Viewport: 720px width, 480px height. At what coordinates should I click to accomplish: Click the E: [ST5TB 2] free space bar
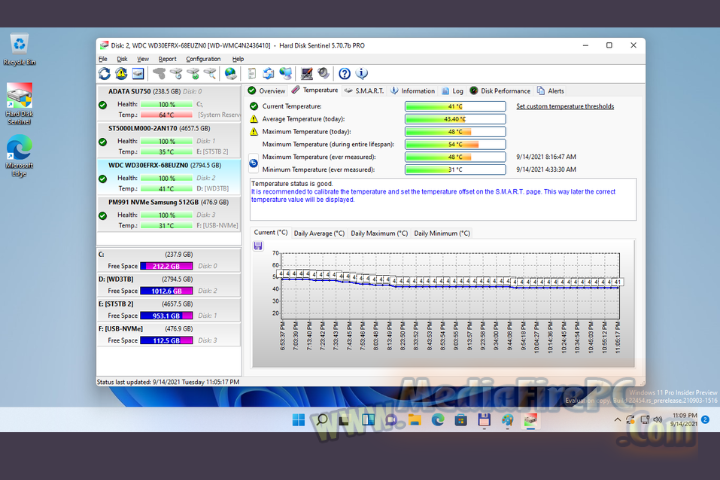[x=166, y=316]
